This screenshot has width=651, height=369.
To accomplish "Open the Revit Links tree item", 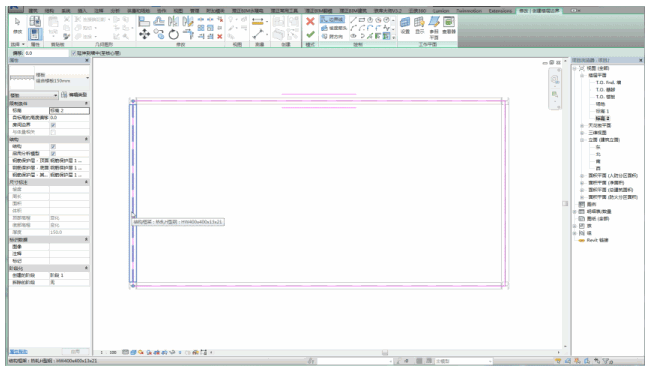I will (x=597, y=240).
